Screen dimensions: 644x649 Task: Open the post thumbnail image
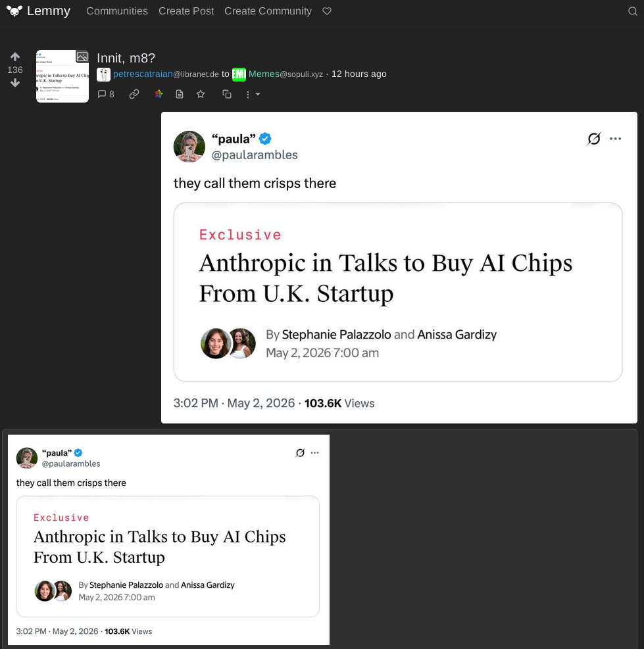coord(62,76)
